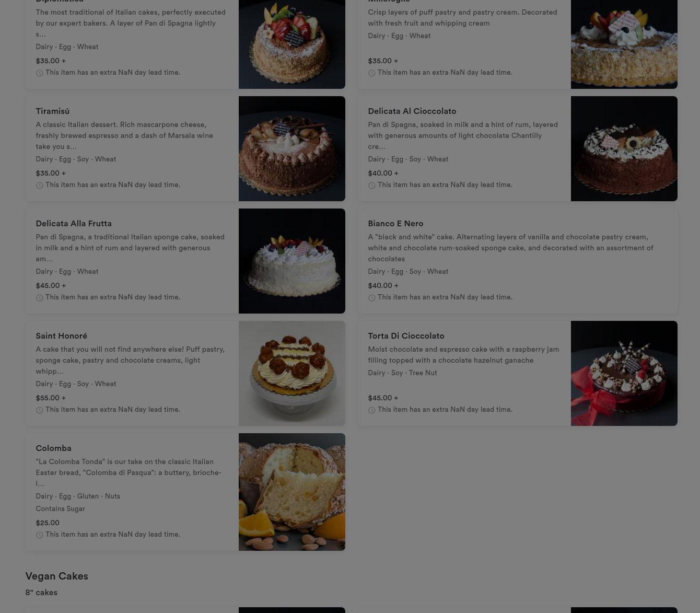Image resolution: width=700 pixels, height=613 pixels.
Task: Click clock icon in Saint Honoré card
Action: 39,410
